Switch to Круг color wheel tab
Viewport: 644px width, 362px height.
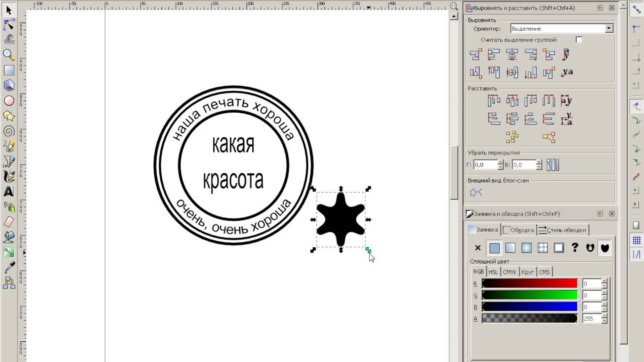[527, 272]
